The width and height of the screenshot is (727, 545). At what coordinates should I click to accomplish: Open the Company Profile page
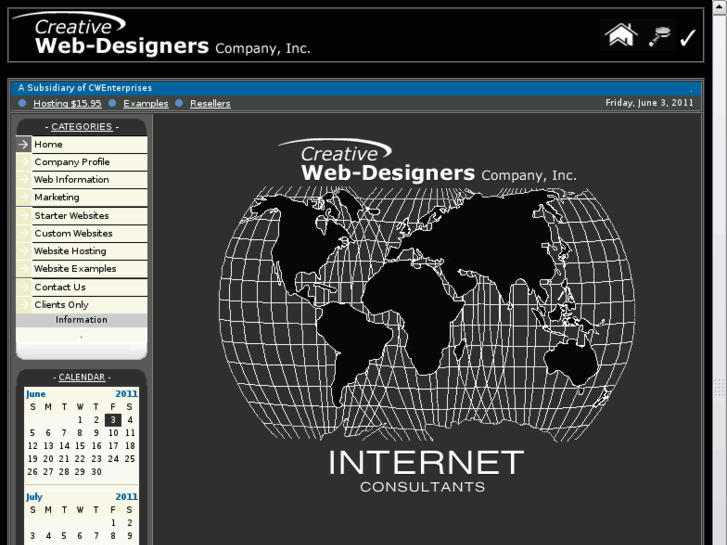72,162
